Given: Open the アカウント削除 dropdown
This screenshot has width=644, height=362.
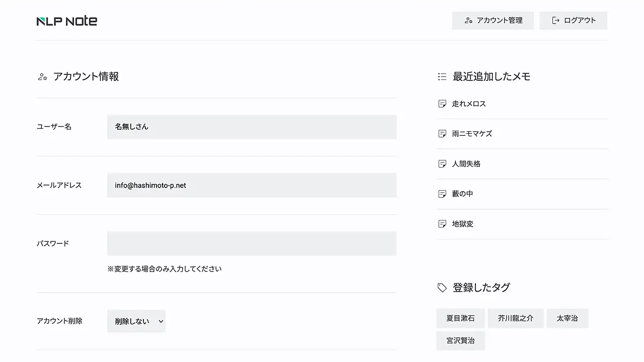Looking at the screenshot, I should point(136,321).
